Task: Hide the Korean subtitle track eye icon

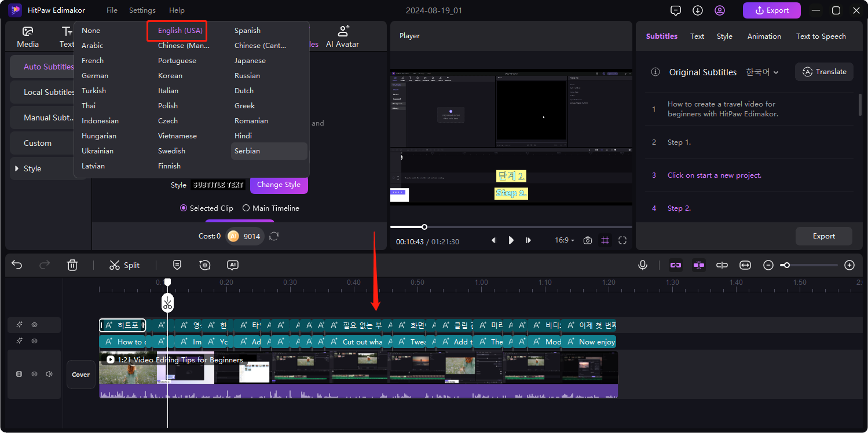Action: [x=34, y=325]
